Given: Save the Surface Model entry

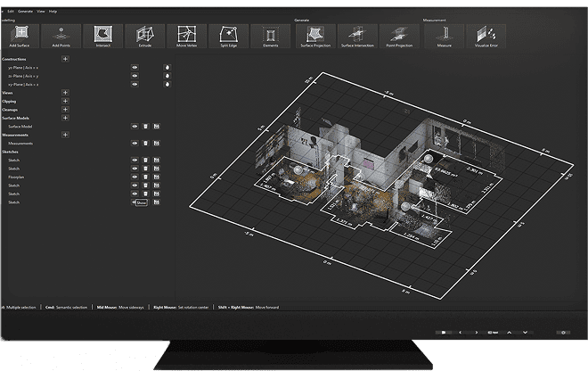Looking at the screenshot, I should (157, 127).
